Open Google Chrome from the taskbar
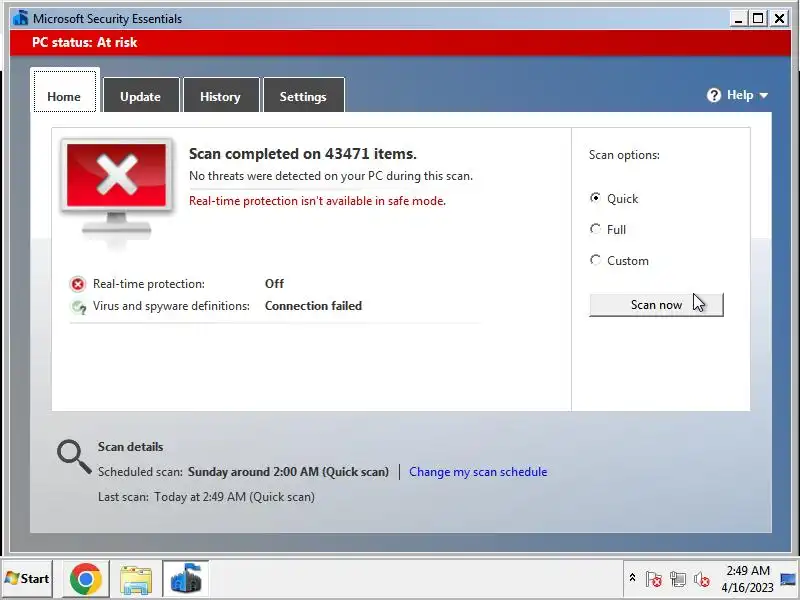The width and height of the screenshot is (800, 600). (86, 579)
